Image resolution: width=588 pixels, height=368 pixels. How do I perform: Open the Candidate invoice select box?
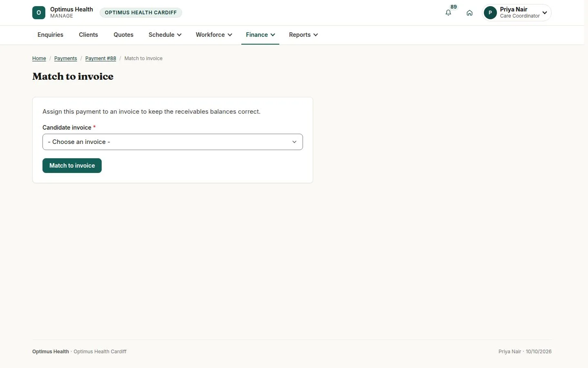[173, 142]
